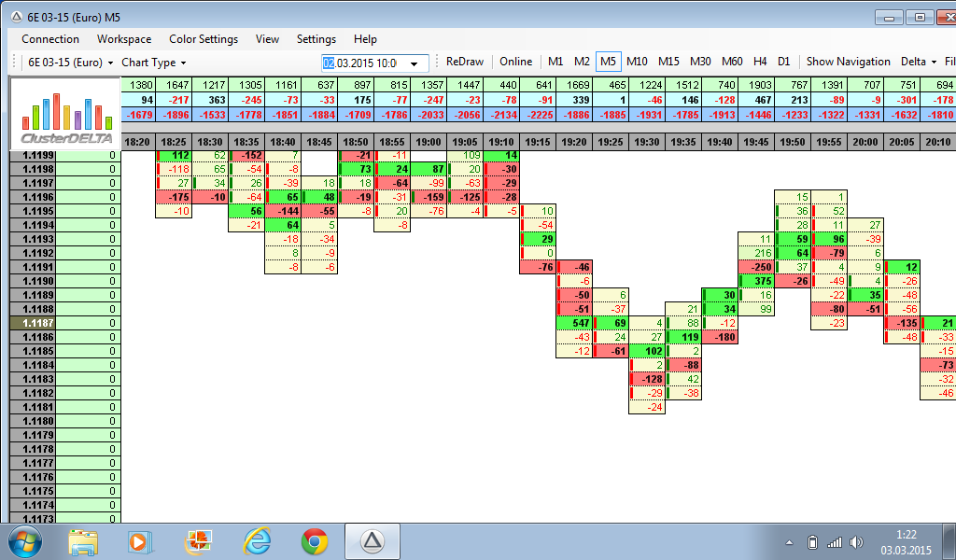Select the M5 timeframe
The width and height of the screenshot is (956, 560).
point(608,62)
